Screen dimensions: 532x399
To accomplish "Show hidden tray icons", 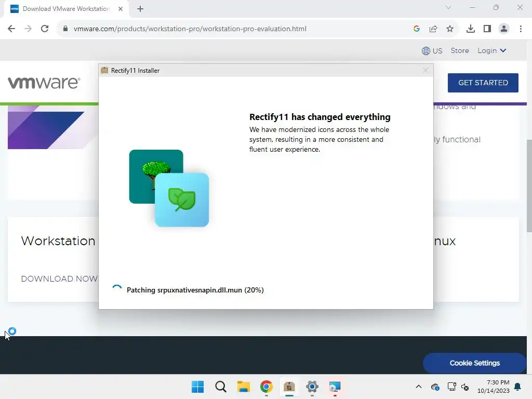I will pyautogui.click(x=419, y=387).
